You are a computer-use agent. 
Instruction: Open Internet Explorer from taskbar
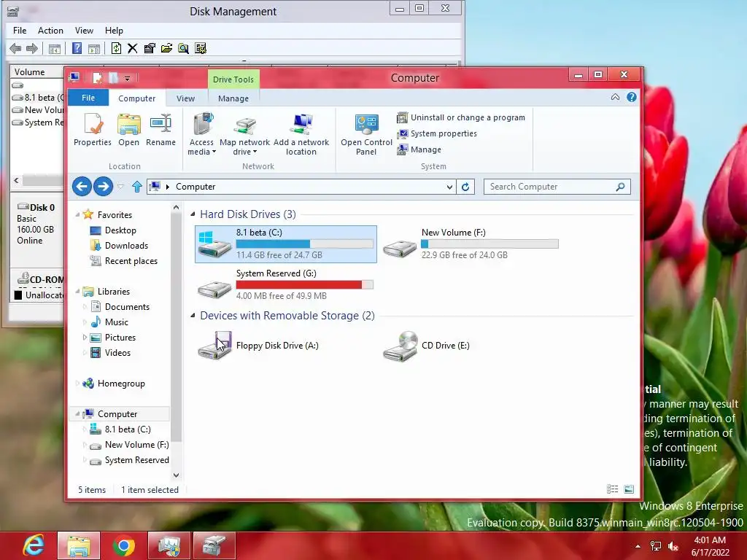pos(34,545)
